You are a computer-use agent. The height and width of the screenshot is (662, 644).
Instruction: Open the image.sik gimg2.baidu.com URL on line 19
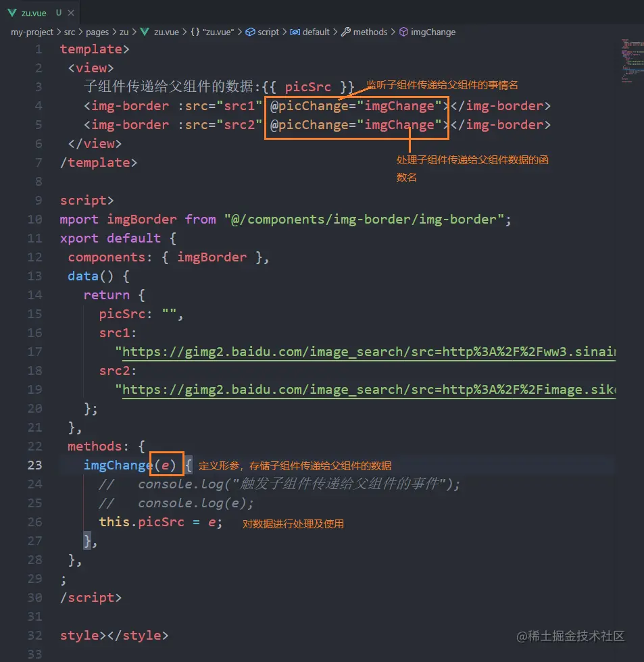point(369,390)
